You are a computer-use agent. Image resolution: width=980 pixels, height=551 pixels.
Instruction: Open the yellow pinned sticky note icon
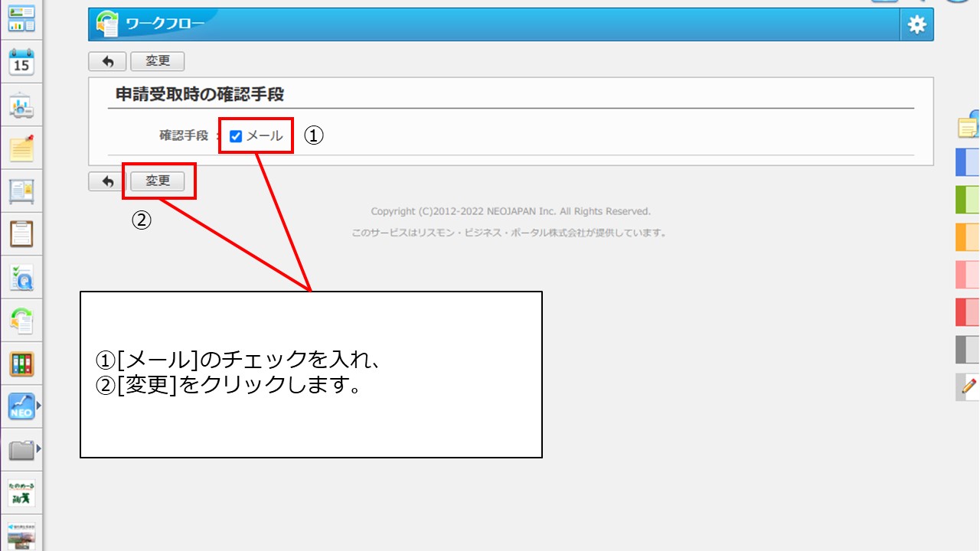click(x=21, y=148)
